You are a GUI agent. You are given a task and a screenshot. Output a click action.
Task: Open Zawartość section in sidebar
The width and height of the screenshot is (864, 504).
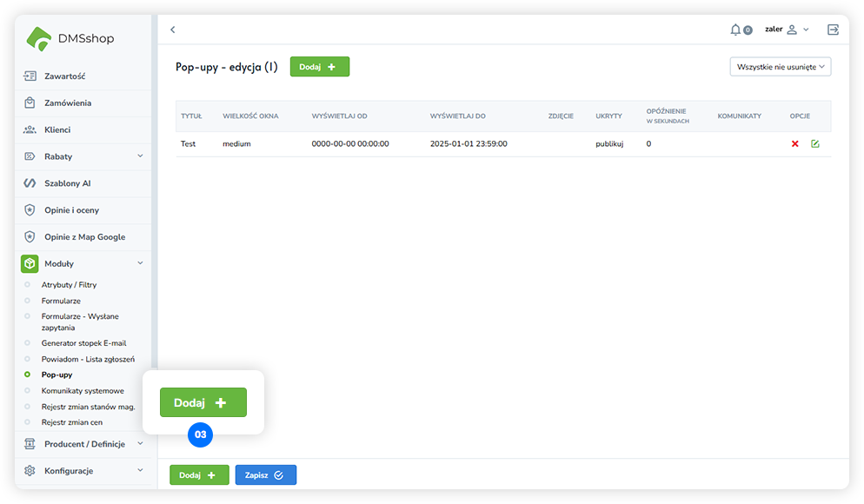pos(64,76)
